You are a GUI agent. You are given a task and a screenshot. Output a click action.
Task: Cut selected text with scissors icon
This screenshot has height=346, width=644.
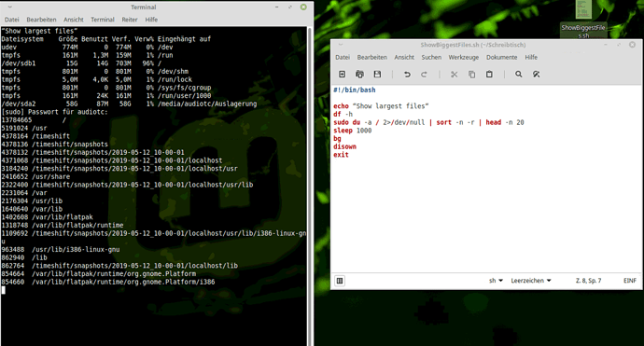click(454, 75)
